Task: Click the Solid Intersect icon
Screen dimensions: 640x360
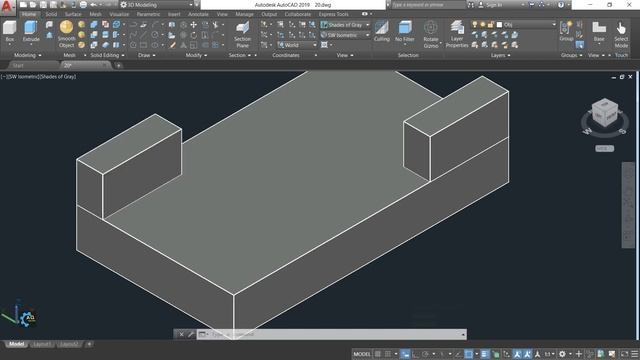Action: [x=93, y=45]
